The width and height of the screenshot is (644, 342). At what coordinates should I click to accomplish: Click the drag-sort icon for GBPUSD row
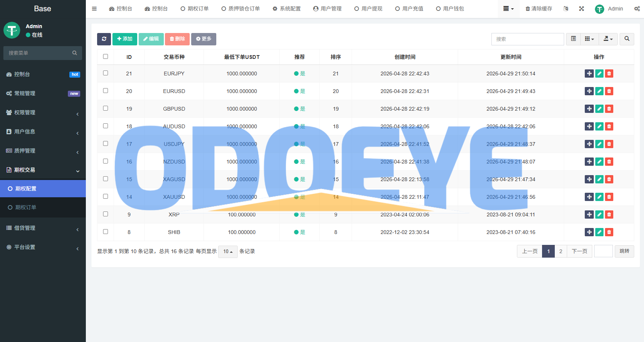point(589,109)
